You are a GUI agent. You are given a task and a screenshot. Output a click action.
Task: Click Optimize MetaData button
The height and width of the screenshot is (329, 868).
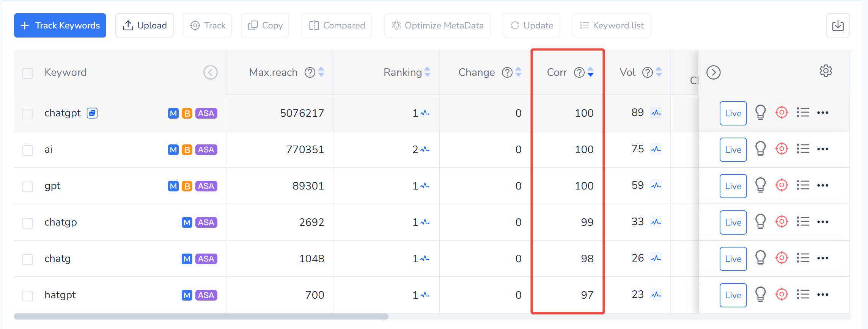pyautogui.click(x=437, y=25)
